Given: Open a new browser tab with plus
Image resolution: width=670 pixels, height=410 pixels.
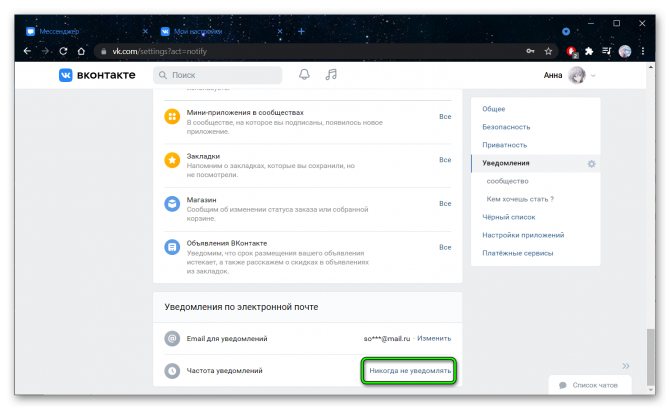Looking at the screenshot, I should 301,31.
